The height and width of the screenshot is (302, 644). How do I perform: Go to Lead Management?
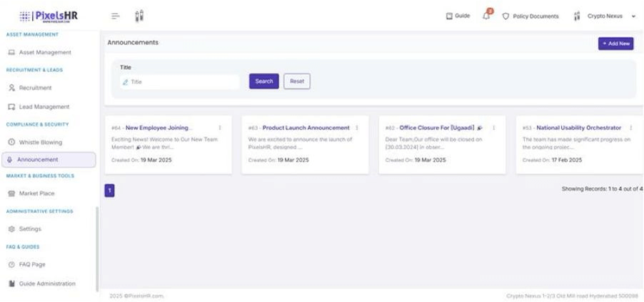click(44, 106)
